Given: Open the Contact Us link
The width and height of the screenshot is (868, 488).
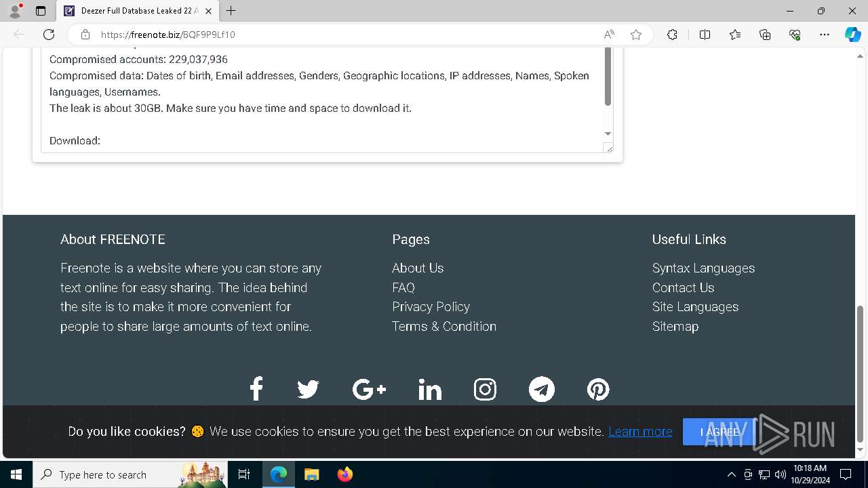Looking at the screenshot, I should coord(683,287).
